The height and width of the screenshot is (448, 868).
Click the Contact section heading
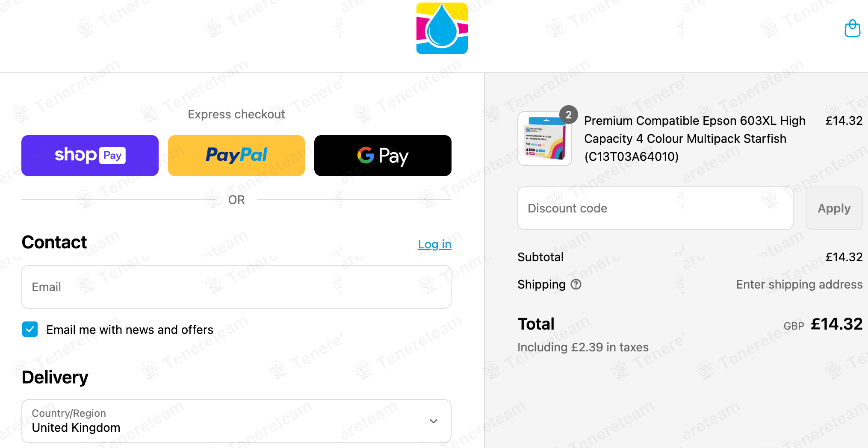coord(54,242)
